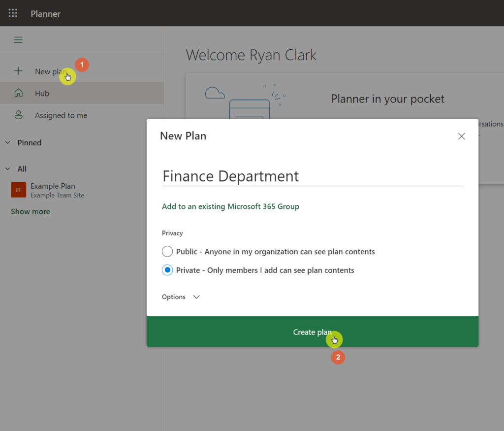Open Example Plan in the plans list
The image size is (504, 431).
(x=53, y=186)
